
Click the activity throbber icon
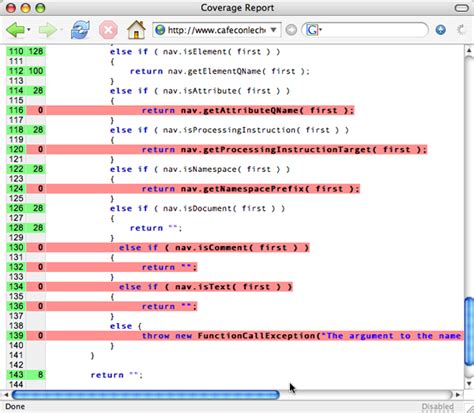click(x=462, y=30)
